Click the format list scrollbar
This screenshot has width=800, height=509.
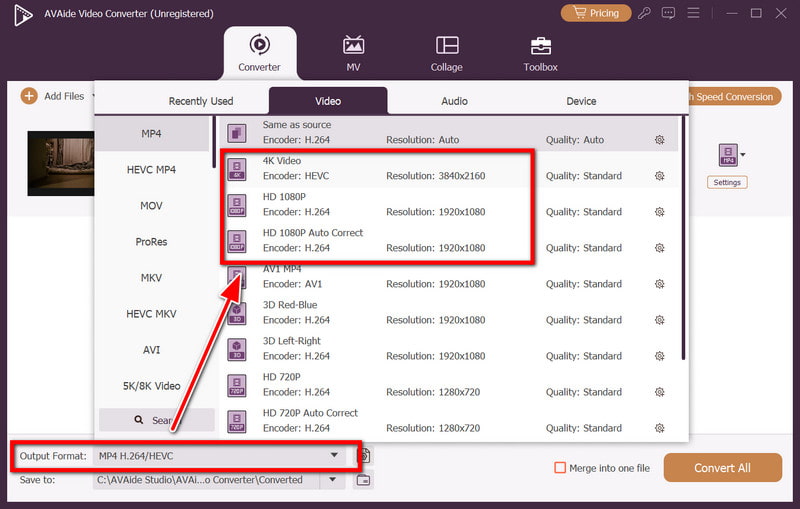(214, 142)
